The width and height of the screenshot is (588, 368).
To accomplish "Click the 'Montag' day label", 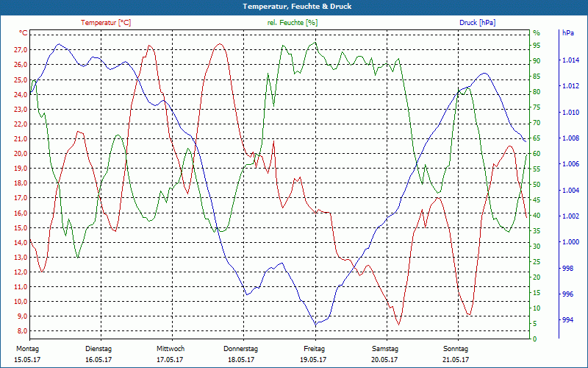I will point(27,349).
